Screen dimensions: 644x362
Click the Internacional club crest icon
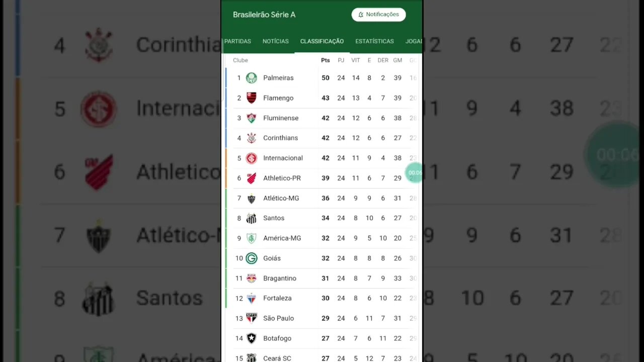click(251, 158)
